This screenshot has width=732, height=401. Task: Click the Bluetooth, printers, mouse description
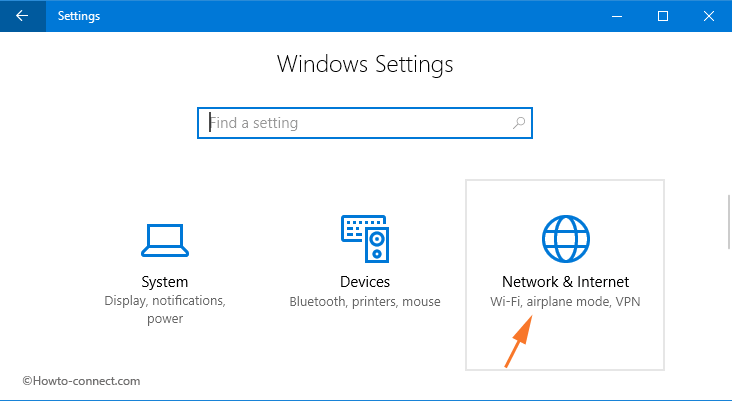tap(365, 302)
